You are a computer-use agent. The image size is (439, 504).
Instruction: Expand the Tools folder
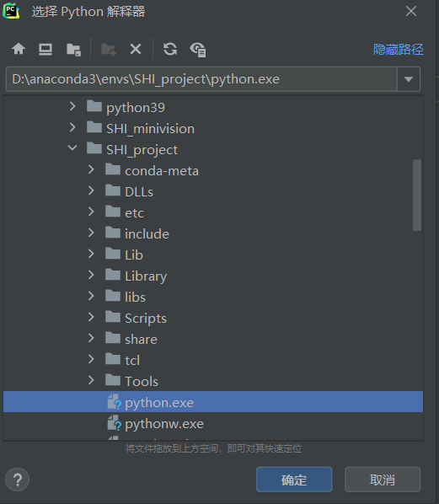91,380
